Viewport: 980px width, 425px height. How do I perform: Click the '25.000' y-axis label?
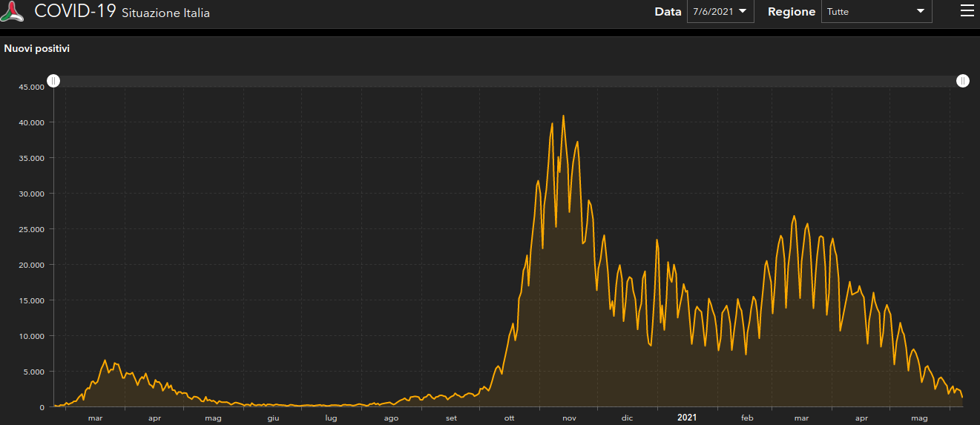pos(32,229)
